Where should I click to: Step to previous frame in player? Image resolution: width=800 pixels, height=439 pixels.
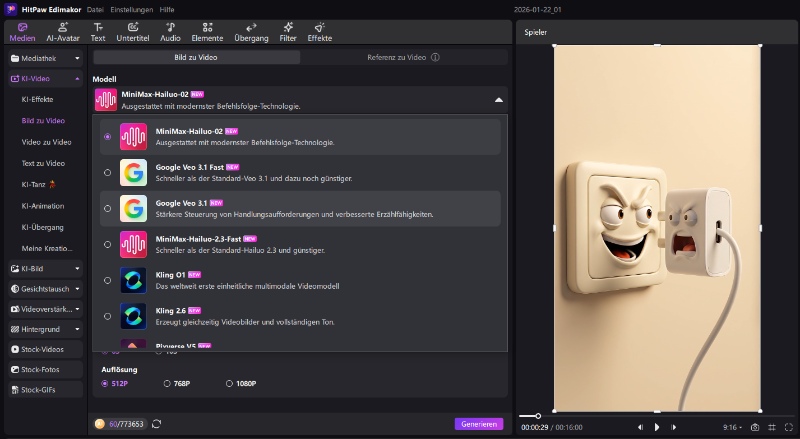pos(640,427)
